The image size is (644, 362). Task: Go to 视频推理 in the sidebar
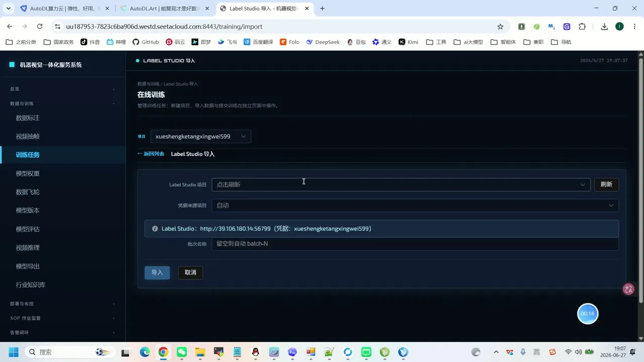[28, 248]
